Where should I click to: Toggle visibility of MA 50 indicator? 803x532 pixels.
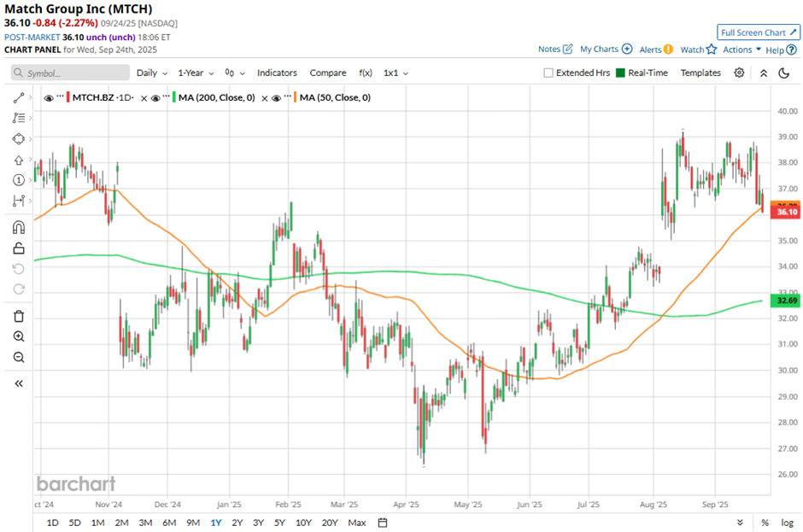pos(276,98)
